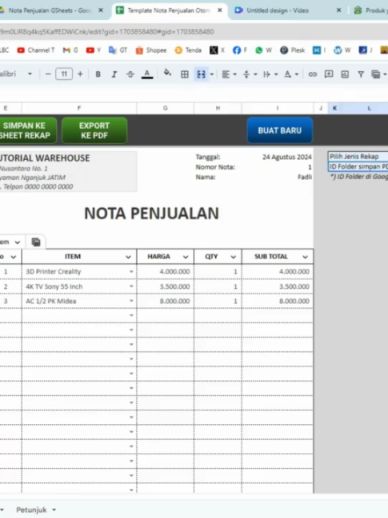
Task: Open the Facebook bookmark
Action: pos(240,50)
